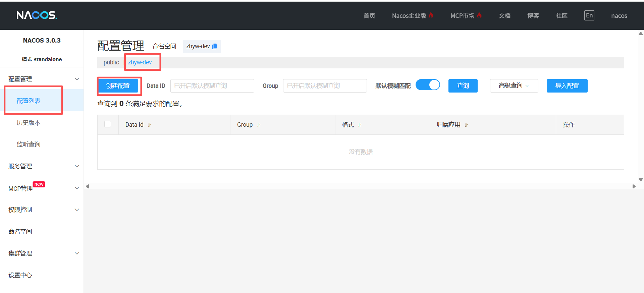Click the 没有数据 empty placeholder

point(361,152)
